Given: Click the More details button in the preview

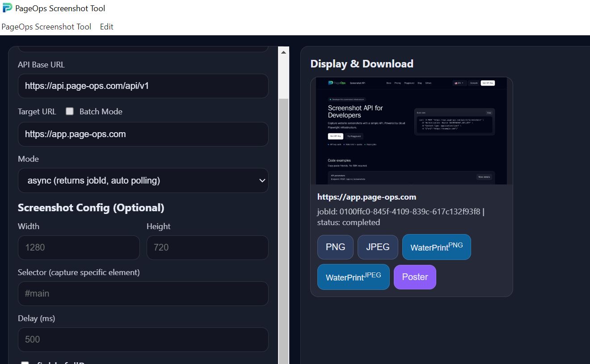Looking at the screenshot, I should click(x=484, y=177).
